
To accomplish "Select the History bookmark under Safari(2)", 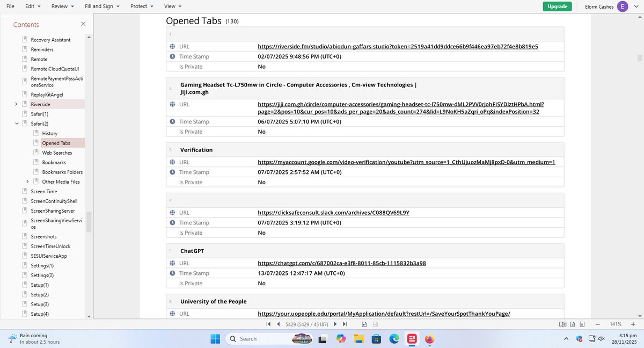I will pos(50,133).
